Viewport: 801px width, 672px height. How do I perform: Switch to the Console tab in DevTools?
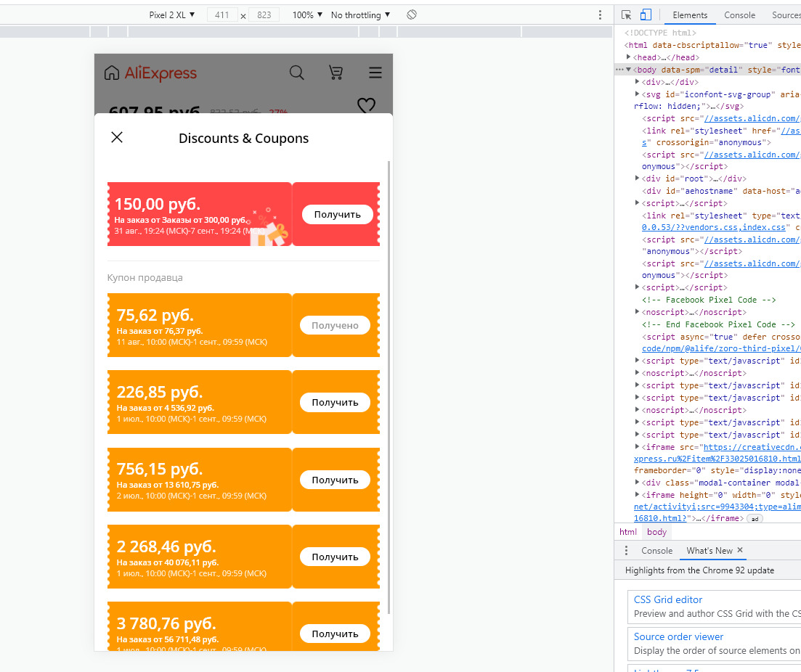pos(739,15)
